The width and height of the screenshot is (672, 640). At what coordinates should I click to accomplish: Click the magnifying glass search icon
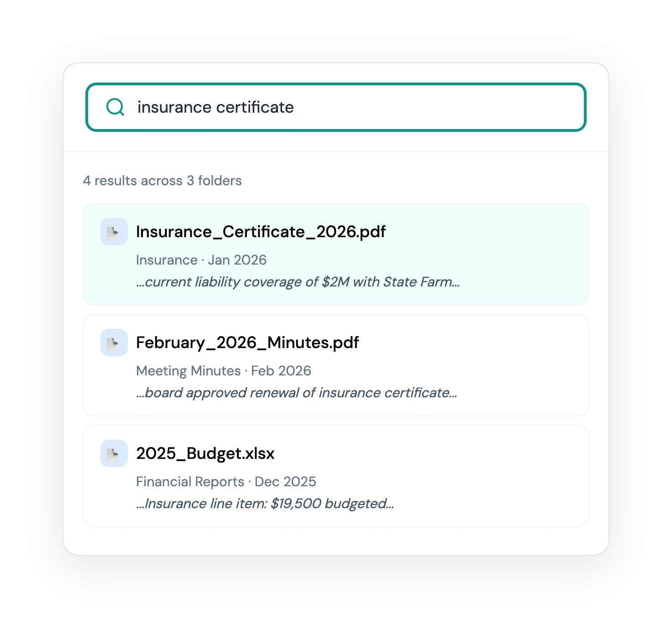tap(115, 107)
